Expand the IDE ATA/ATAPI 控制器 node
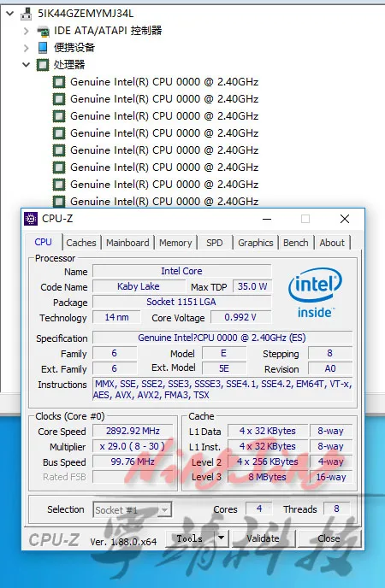 [26, 31]
